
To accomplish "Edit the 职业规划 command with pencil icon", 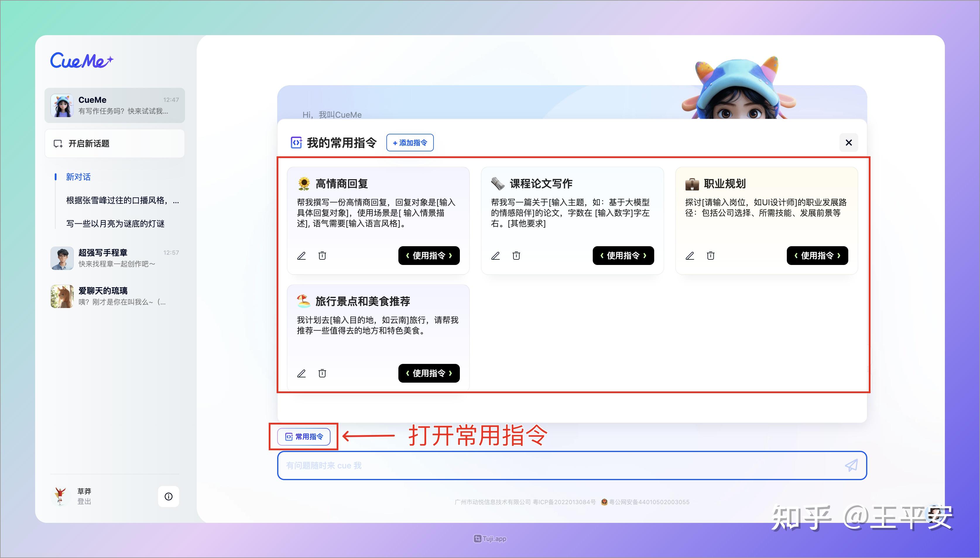I will [x=691, y=256].
